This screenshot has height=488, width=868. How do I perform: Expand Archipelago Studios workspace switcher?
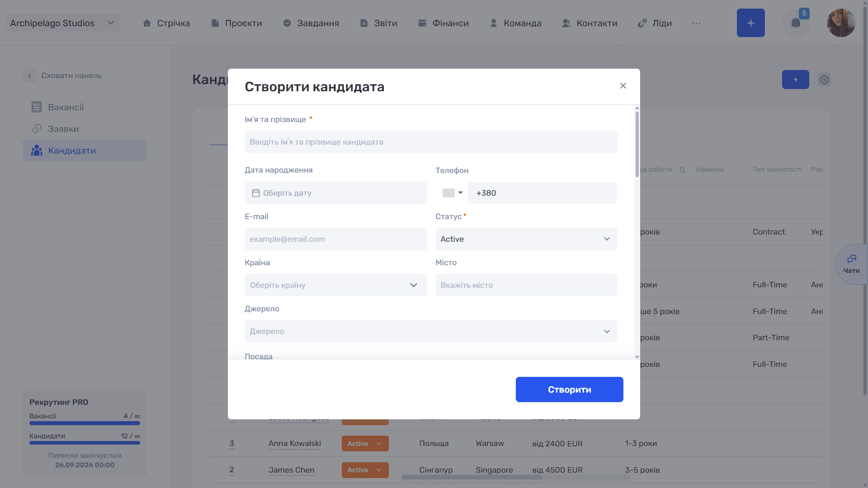coord(63,23)
